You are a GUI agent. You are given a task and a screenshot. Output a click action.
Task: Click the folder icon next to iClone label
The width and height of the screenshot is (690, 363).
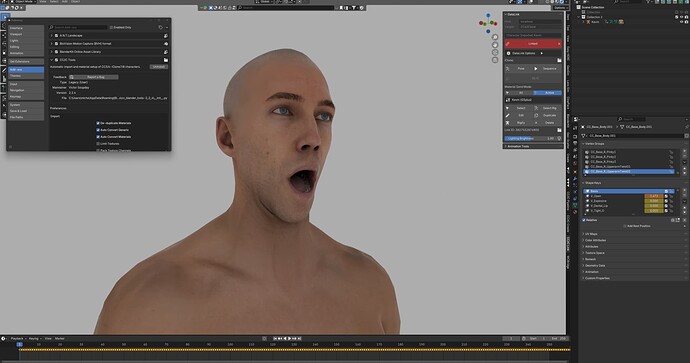click(x=559, y=60)
